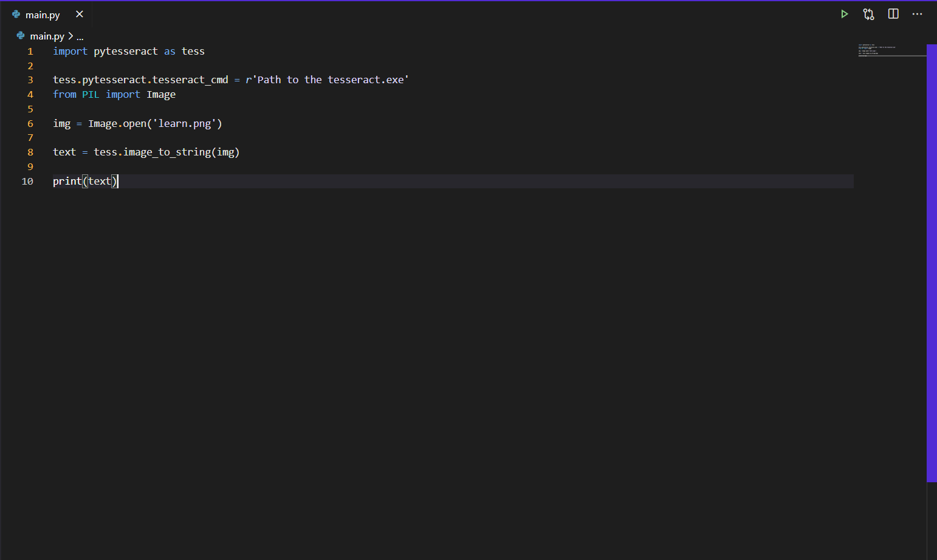This screenshot has height=560, width=937.
Task: Click line number 1 in the gutter
Action: [x=30, y=52]
